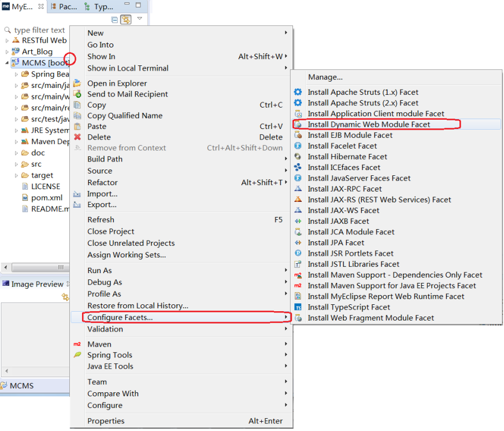504x431 pixels.
Task: Click the Maven Java EE Projects facet icon
Action: click(298, 286)
